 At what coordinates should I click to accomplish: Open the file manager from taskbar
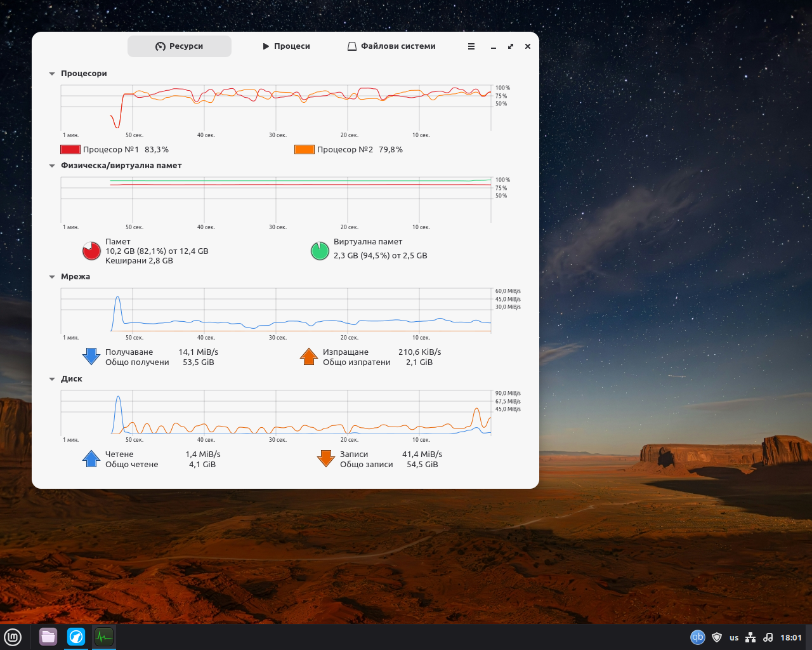pyautogui.click(x=48, y=637)
